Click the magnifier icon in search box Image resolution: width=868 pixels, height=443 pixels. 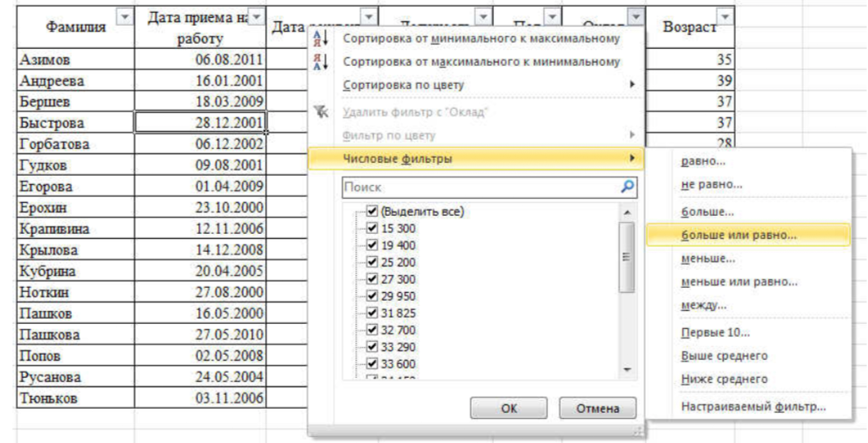tap(628, 186)
